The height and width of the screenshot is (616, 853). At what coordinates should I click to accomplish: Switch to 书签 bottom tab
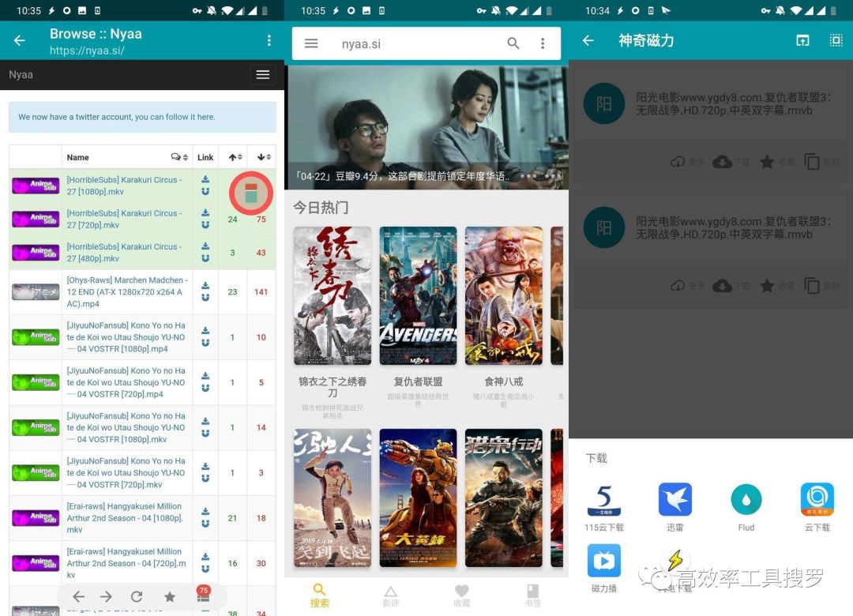[532, 596]
